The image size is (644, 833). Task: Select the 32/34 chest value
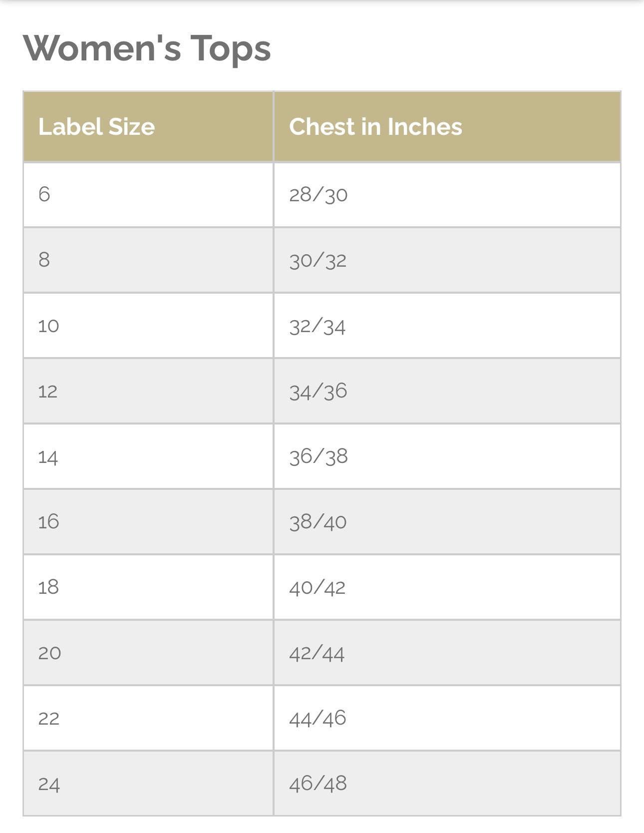[317, 326]
